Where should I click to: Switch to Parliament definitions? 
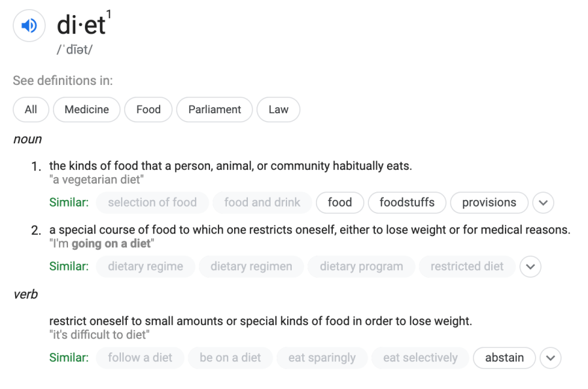pos(215,110)
